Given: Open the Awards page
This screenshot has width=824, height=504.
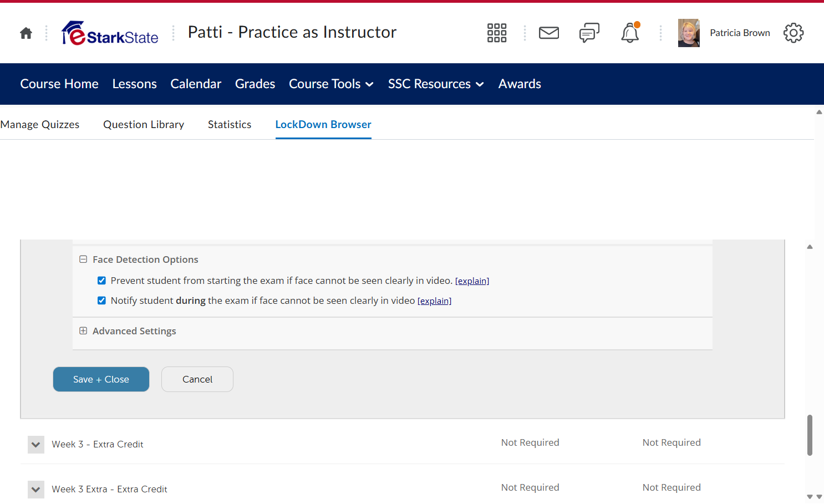Looking at the screenshot, I should coord(520,84).
